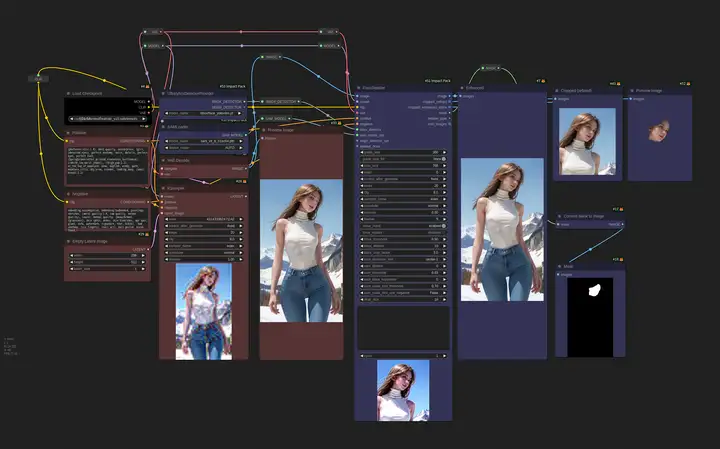Click the LATENT output slot on KSampler
This screenshot has height=449, width=720.
[246, 196]
